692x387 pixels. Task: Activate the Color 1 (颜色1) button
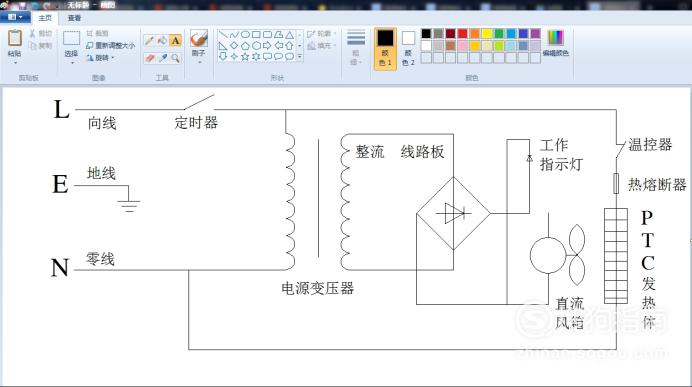(x=385, y=48)
